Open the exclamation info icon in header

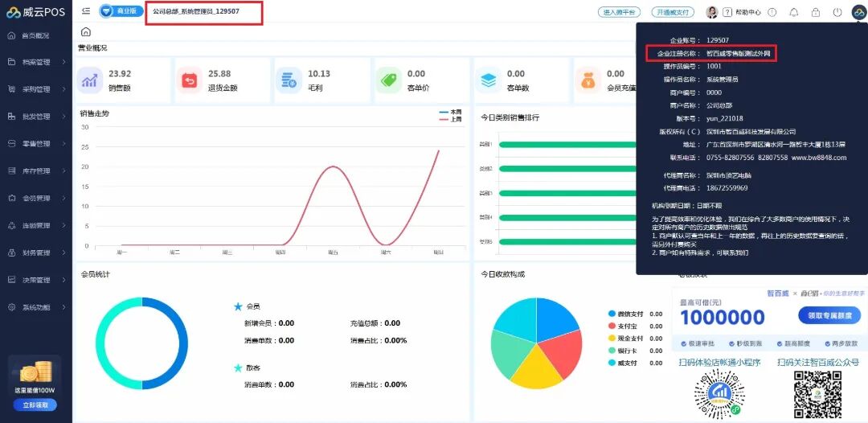[x=773, y=12]
